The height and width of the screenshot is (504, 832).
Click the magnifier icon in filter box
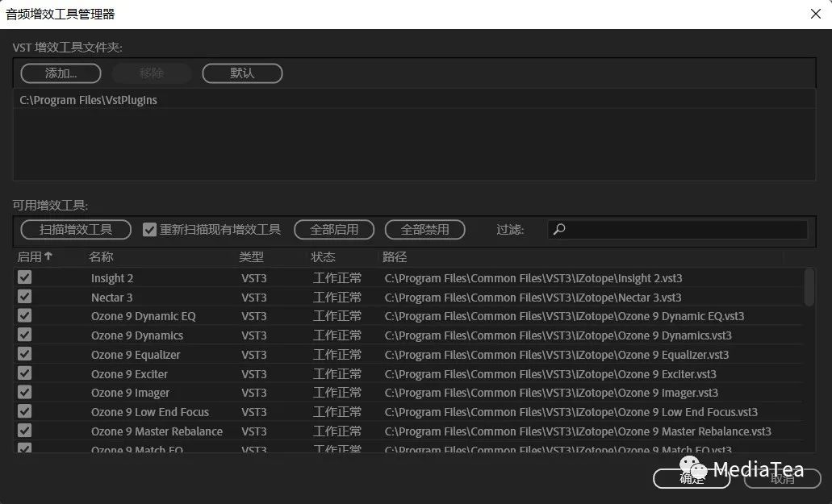[x=559, y=230]
